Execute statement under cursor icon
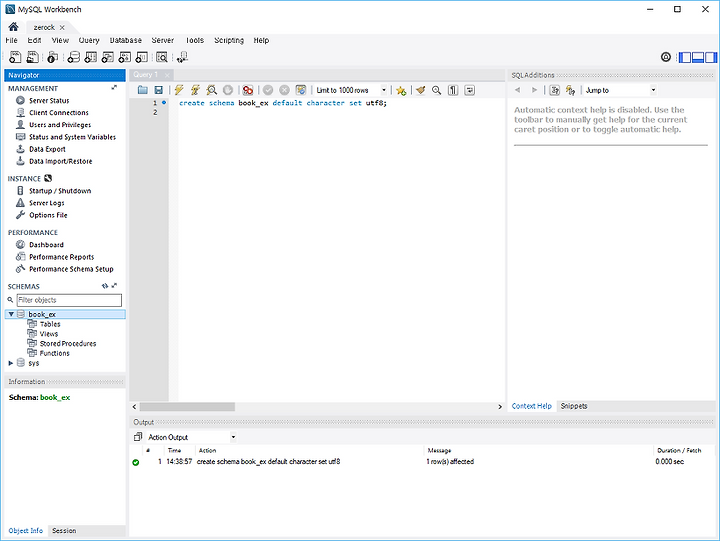Image resolution: width=720 pixels, height=541 pixels. point(195,90)
